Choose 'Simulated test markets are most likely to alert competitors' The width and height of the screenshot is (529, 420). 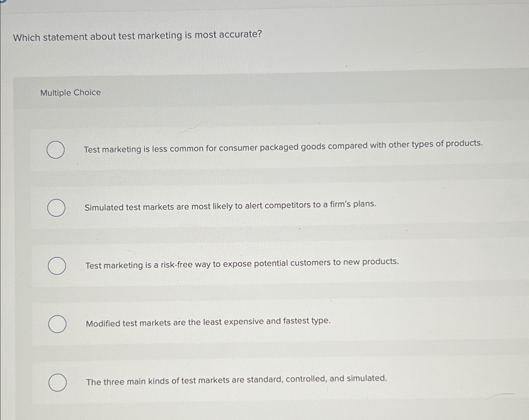pos(56,207)
